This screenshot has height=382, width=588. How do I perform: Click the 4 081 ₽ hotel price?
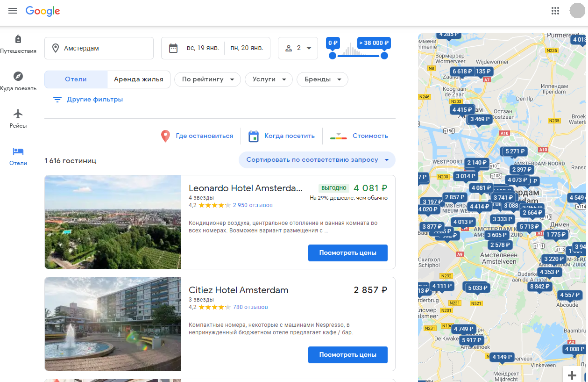point(370,188)
